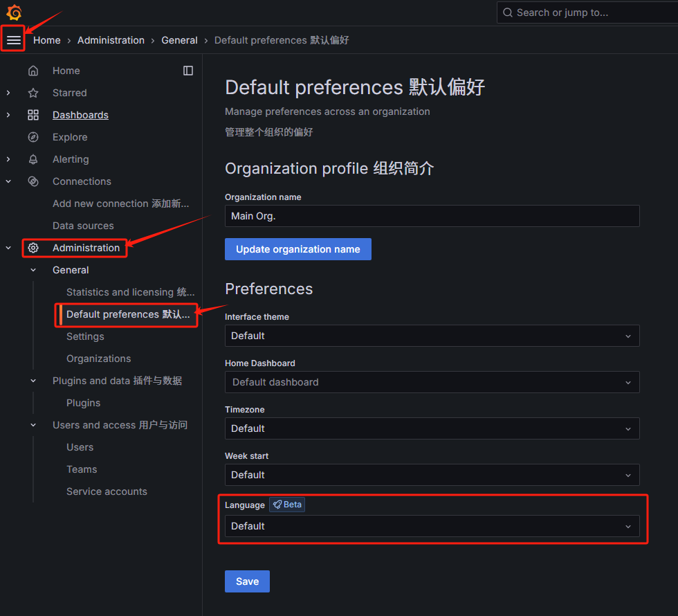678x616 pixels.
Task: Open Settings under General
Action: click(x=85, y=336)
